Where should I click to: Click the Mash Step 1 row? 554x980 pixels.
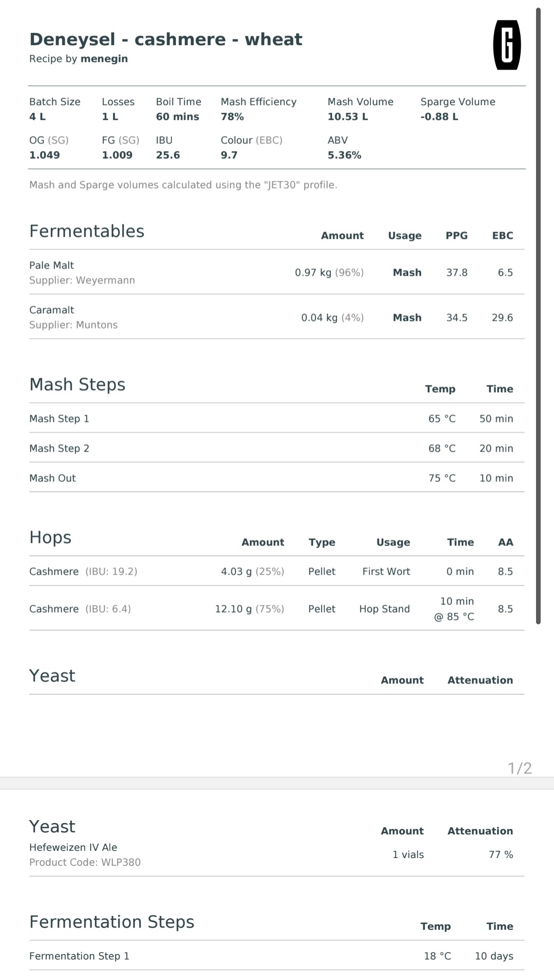point(276,418)
